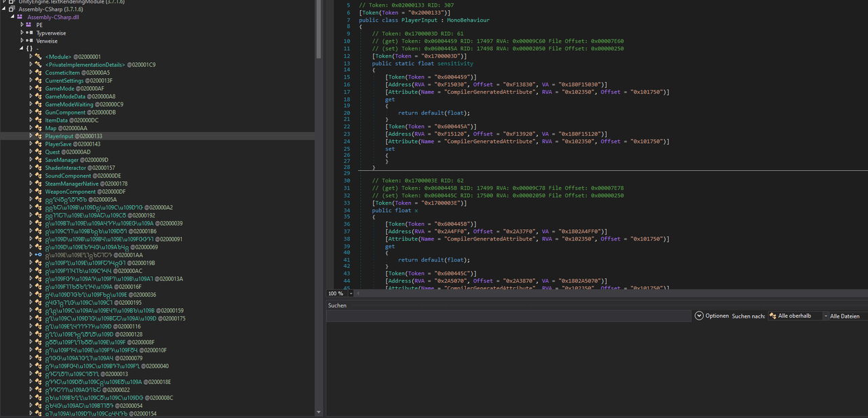Click the code editor horizontal scrollbar
Image resolution: width=868 pixels, height=418 pixels.
610,293
